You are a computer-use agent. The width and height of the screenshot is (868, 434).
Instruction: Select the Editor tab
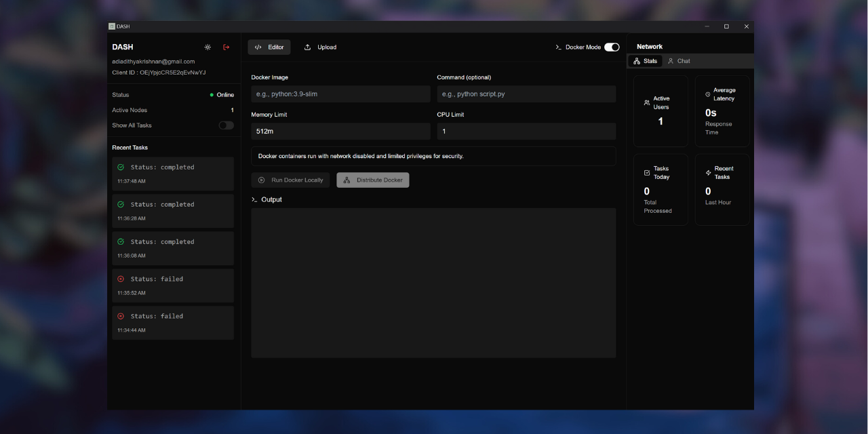point(269,47)
